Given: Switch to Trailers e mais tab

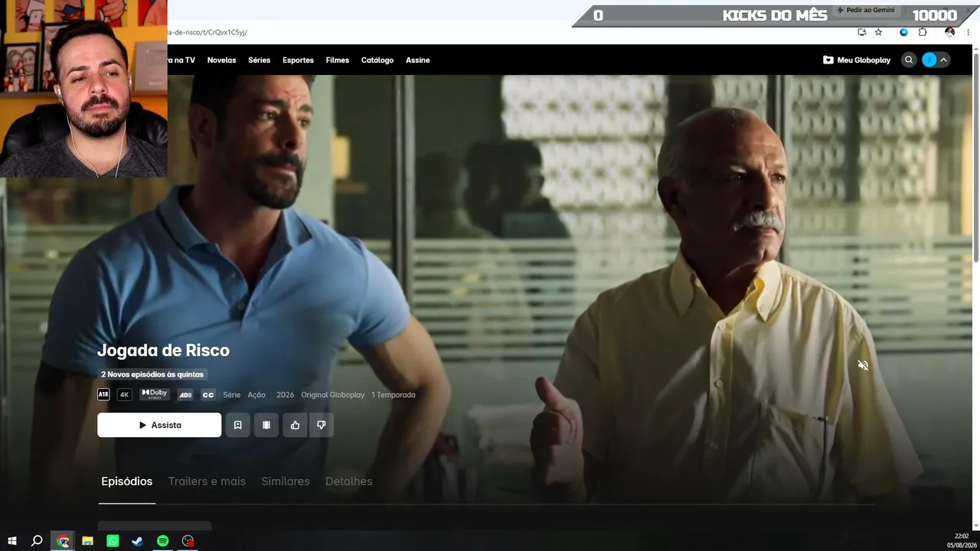Looking at the screenshot, I should tap(207, 481).
